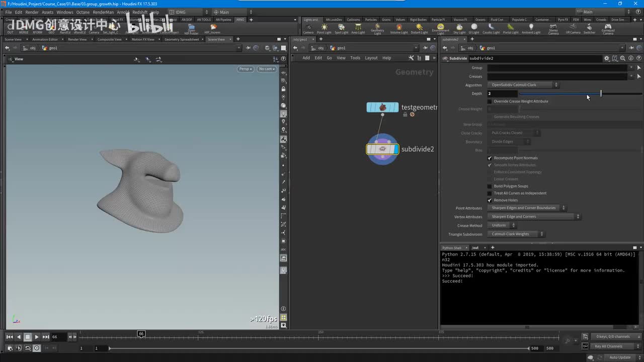Open the parameter gear settings menu
Image resolution: width=644 pixels, height=362 pixels.
(607, 58)
